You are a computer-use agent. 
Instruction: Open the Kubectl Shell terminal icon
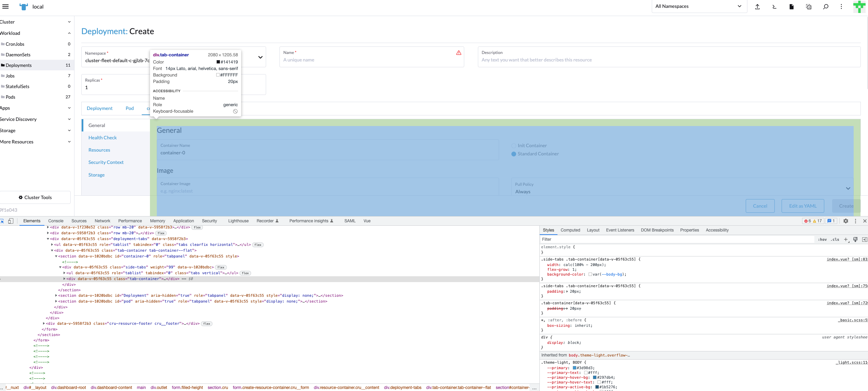[774, 6]
